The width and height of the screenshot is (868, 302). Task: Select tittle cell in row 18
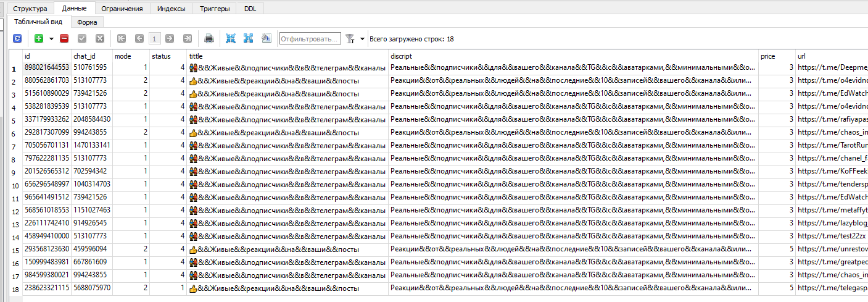(287, 288)
